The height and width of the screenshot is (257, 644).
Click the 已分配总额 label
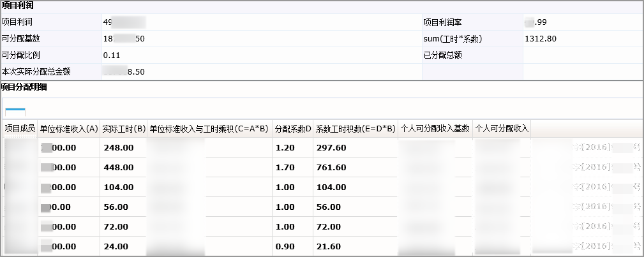tap(443, 55)
